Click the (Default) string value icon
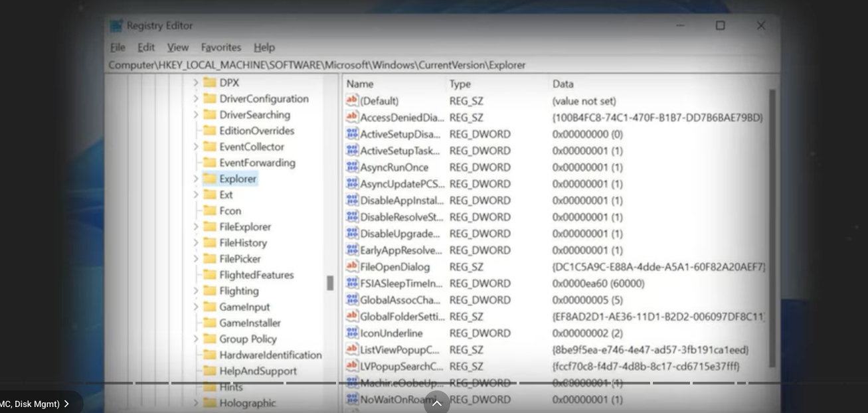 [352, 100]
